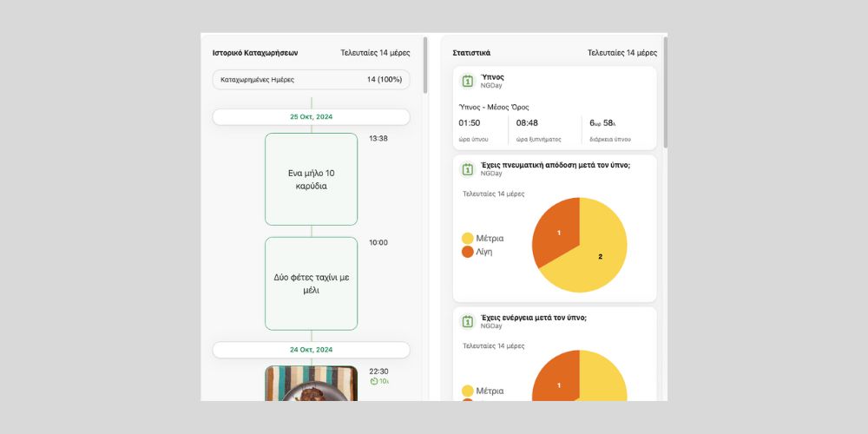This screenshot has height=434, width=868.
Task: Select orange Λίγη legend dot in πνευματική απόδοση chart
Action: coord(468,252)
